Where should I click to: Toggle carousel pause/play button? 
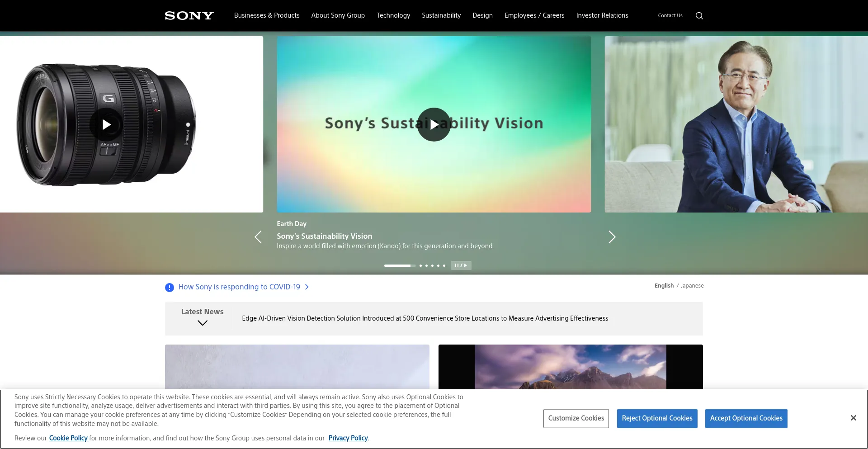(x=461, y=265)
